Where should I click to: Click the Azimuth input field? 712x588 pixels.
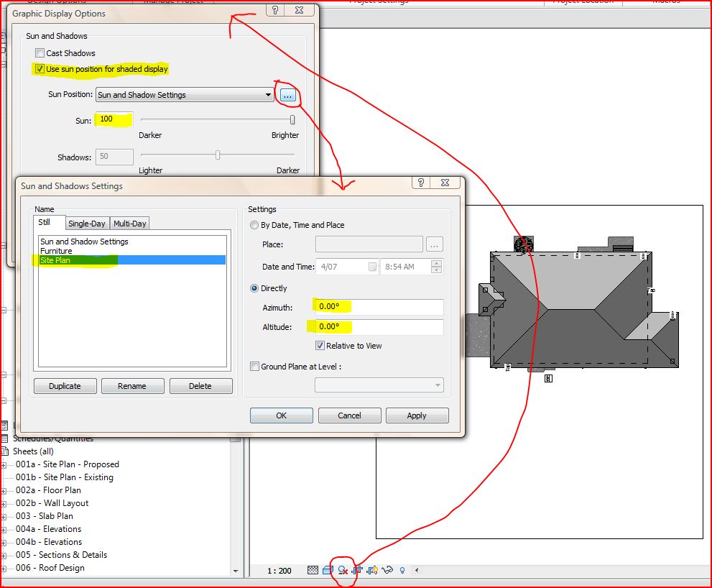tap(379, 307)
